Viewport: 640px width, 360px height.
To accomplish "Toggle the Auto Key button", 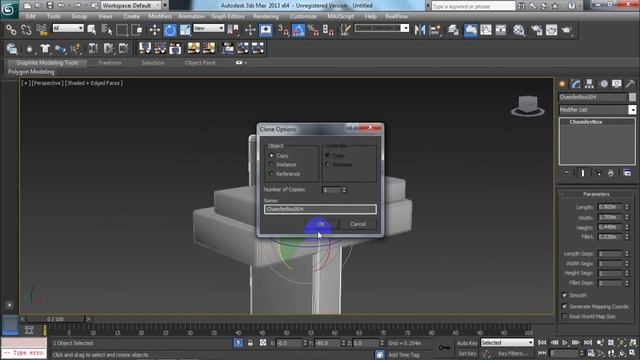I will [x=467, y=343].
